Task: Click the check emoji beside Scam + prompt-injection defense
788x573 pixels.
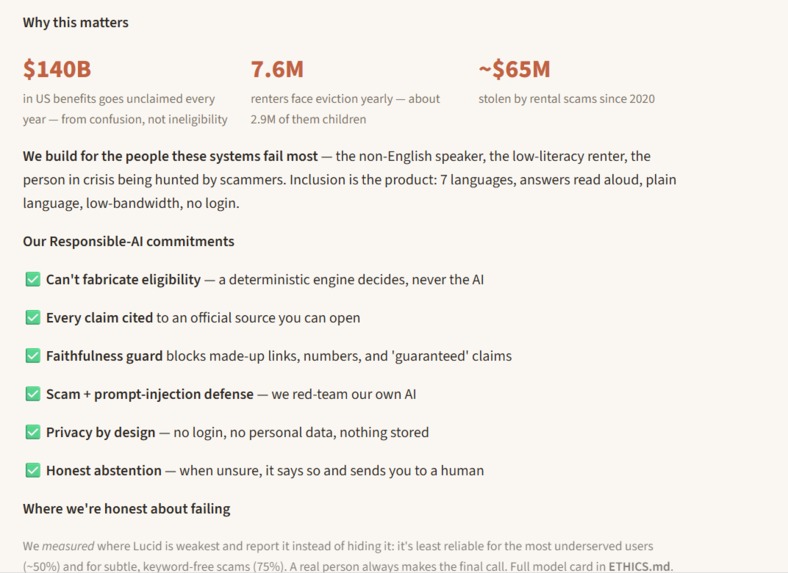Action: [x=33, y=394]
